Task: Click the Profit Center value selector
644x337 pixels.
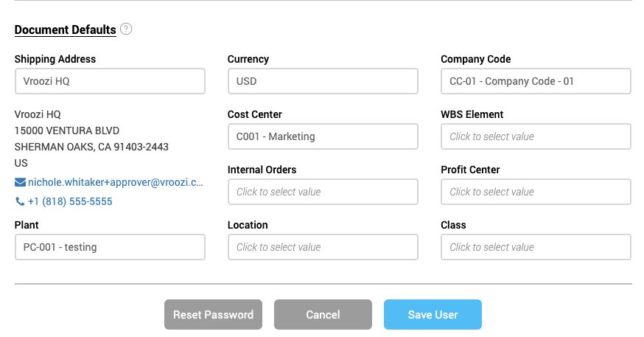Action: coord(536,192)
